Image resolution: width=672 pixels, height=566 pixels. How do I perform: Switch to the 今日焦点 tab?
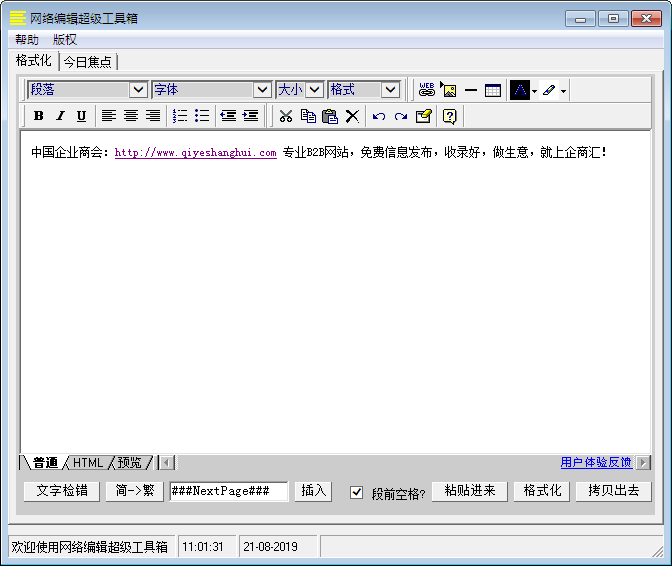[88, 62]
